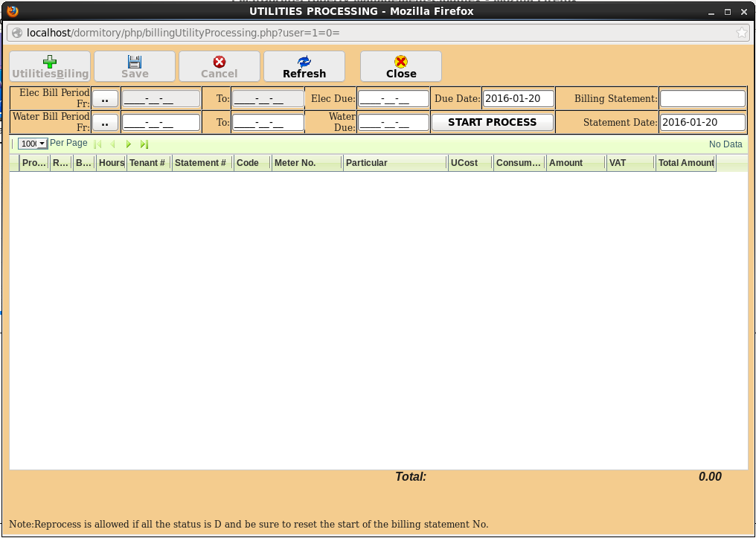Click the Water Due date field
This screenshot has width=756, height=538.
coord(394,123)
